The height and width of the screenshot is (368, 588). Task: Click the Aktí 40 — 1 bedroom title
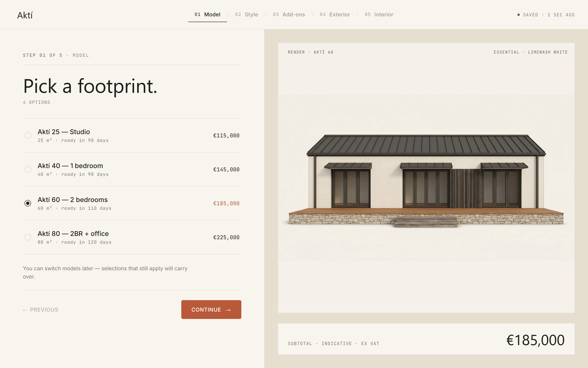click(x=70, y=166)
